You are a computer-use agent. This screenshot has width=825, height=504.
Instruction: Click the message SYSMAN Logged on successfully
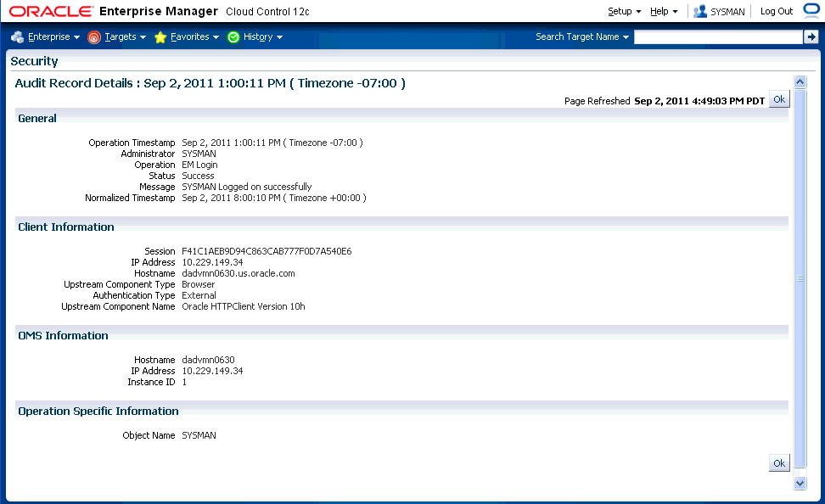click(247, 187)
